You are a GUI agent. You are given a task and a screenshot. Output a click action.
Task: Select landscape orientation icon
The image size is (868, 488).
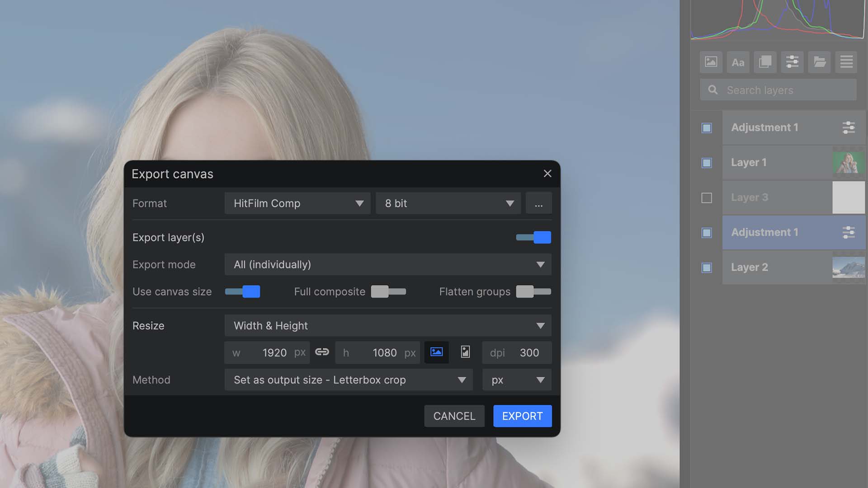(x=436, y=352)
